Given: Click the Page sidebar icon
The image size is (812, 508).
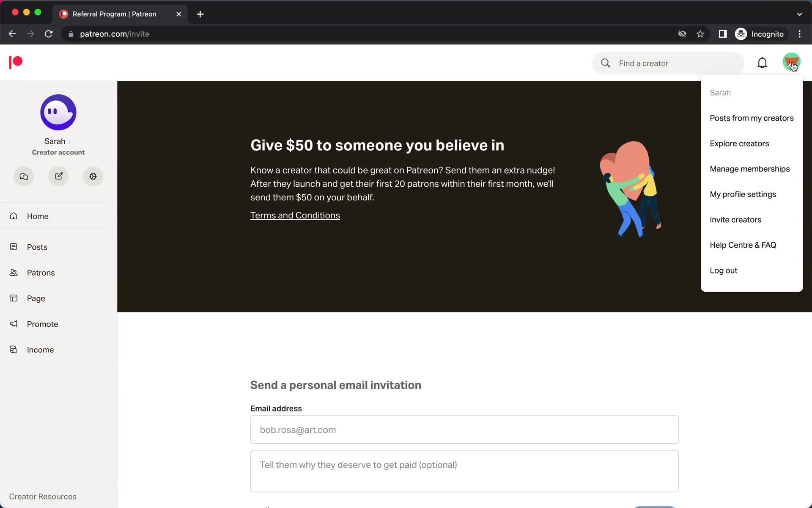Looking at the screenshot, I should (x=14, y=298).
